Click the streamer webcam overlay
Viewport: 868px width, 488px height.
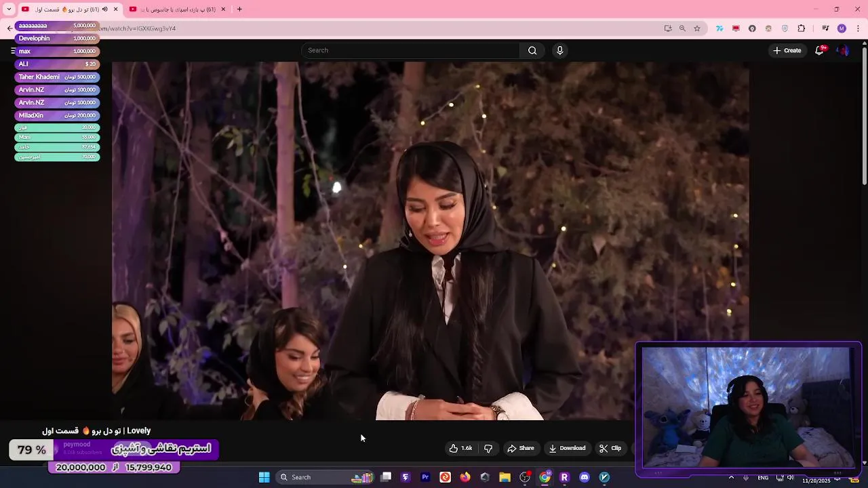[x=748, y=409]
